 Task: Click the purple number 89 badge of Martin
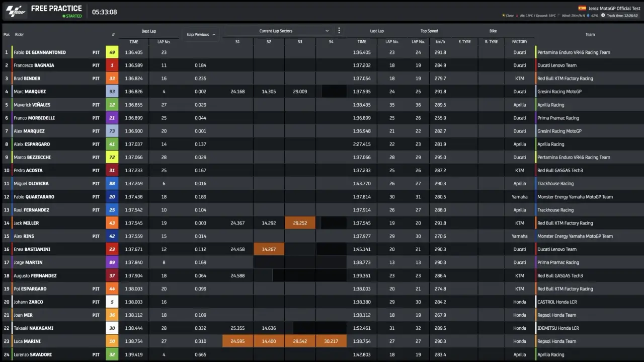point(112,262)
